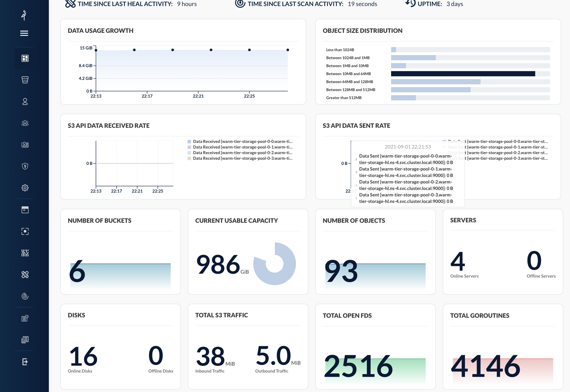
Task: Open the Documentation pages icon
Action: coord(25,340)
